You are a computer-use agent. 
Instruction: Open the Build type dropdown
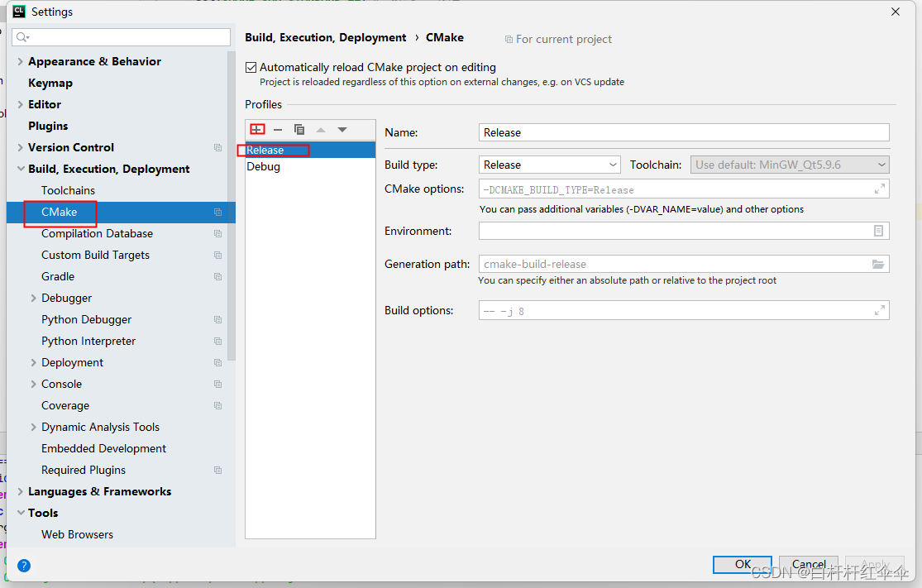coord(550,165)
